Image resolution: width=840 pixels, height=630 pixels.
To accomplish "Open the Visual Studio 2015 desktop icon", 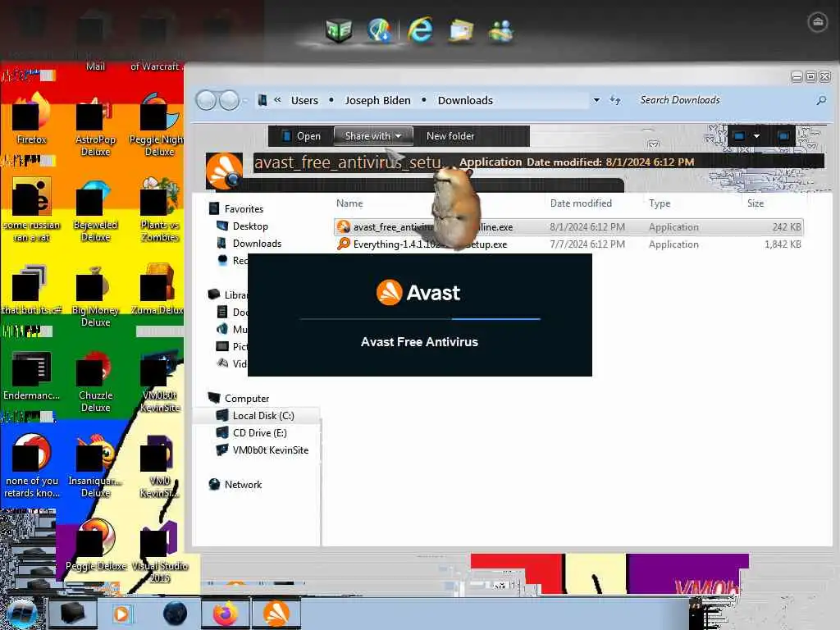I will pyautogui.click(x=160, y=551).
